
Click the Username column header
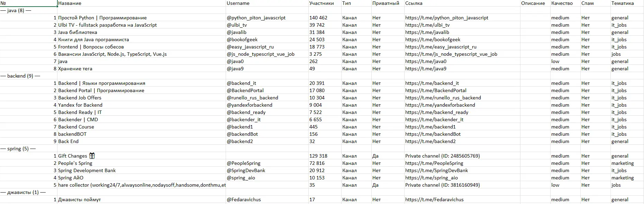tap(238, 3)
